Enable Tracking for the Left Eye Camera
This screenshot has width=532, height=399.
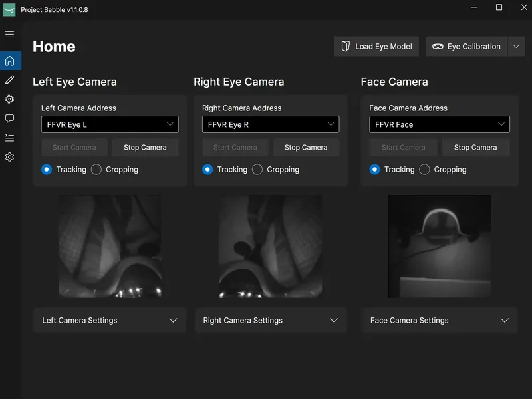[x=46, y=170]
